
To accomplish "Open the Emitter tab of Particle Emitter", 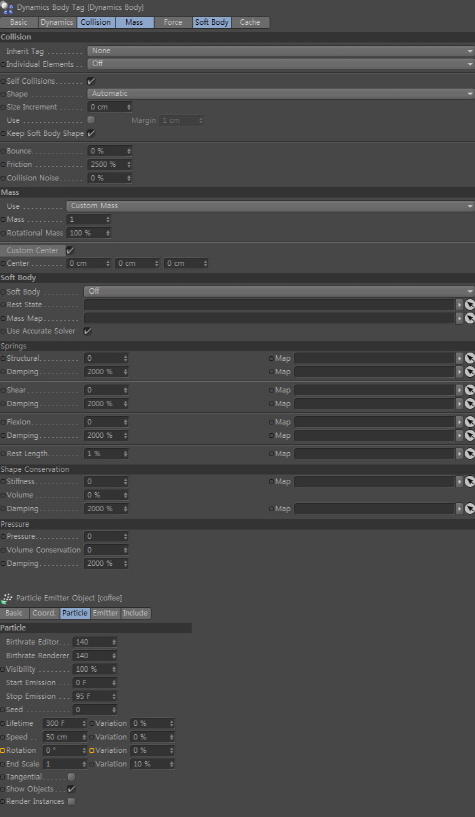I will 106,613.
